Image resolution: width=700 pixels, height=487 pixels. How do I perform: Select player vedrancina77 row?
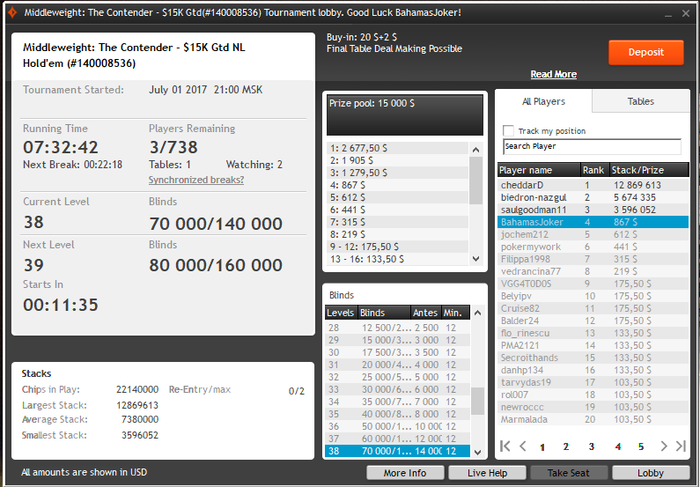tap(593, 271)
